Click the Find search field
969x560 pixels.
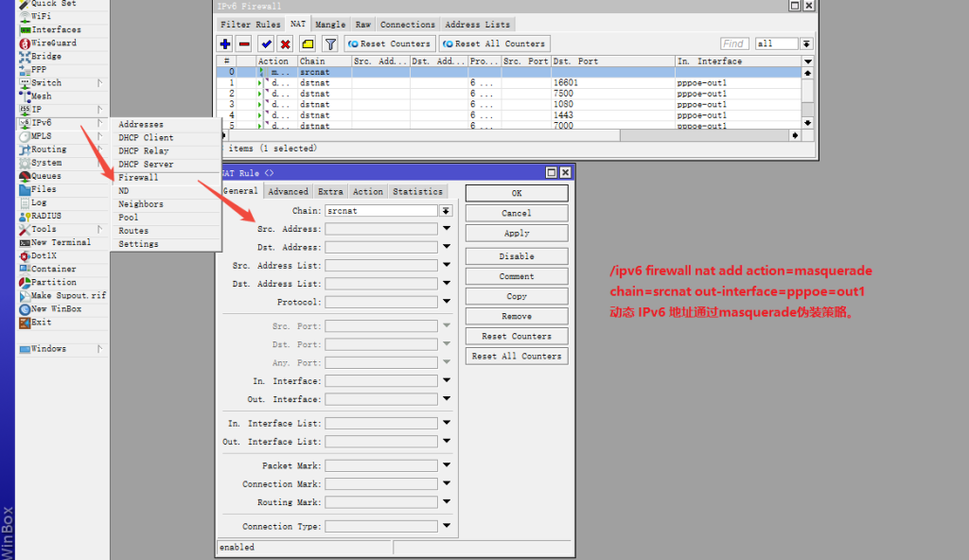[734, 44]
